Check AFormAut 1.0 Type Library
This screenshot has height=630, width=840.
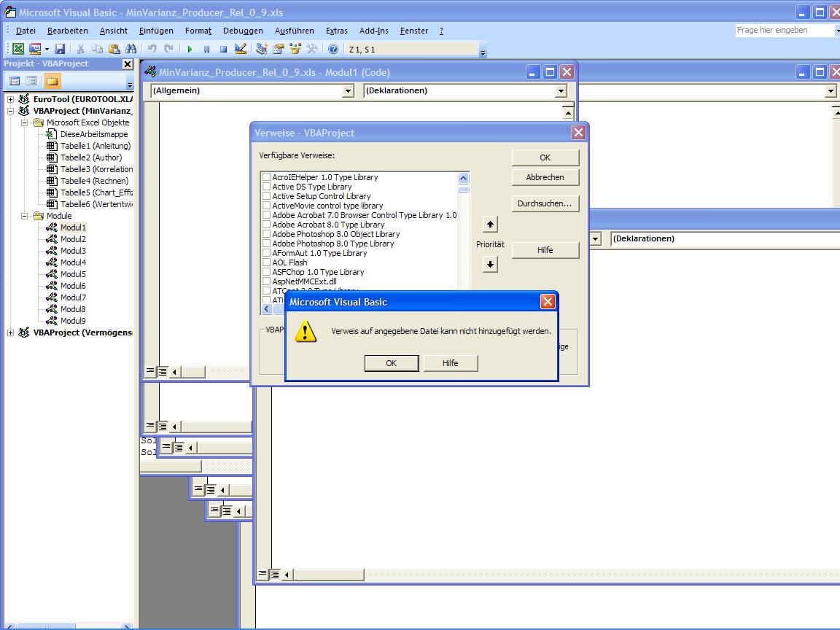click(266, 253)
